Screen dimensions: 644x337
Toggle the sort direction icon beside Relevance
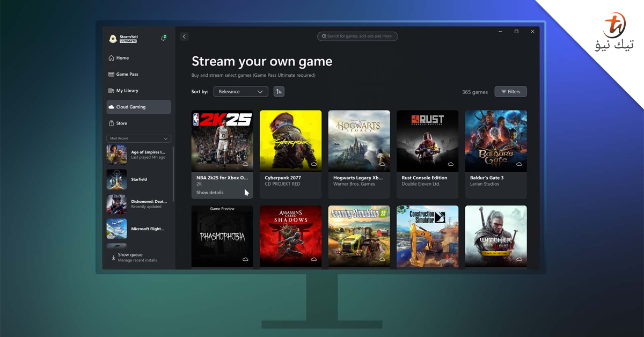(279, 91)
